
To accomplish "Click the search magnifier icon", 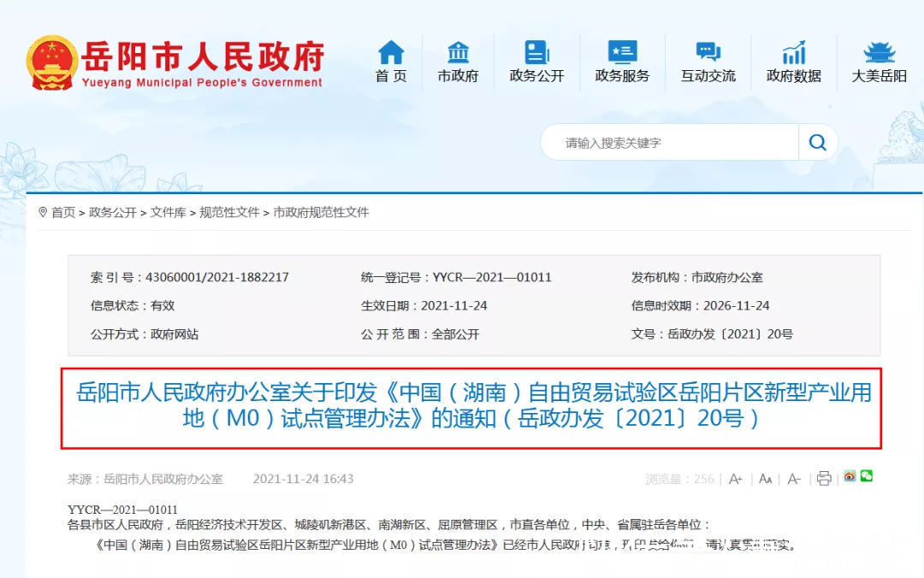I will pyautogui.click(x=817, y=142).
